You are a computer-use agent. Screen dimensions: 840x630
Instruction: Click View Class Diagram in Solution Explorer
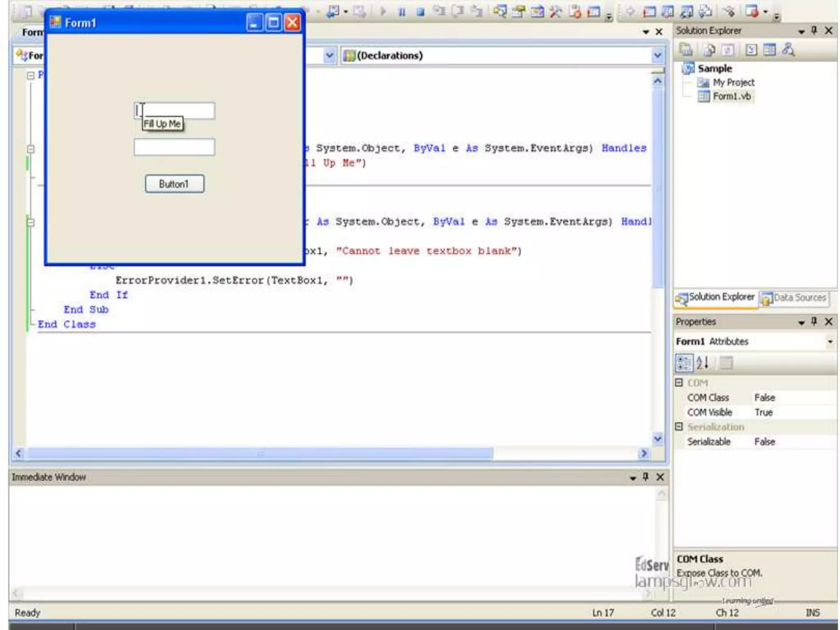pyautogui.click(x=788, y=50)
